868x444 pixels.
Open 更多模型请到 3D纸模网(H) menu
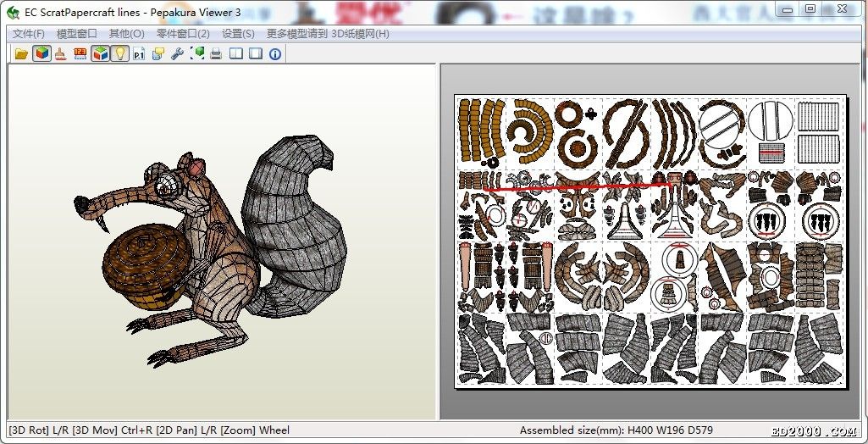pyautogui.click(x=328, y=34)
